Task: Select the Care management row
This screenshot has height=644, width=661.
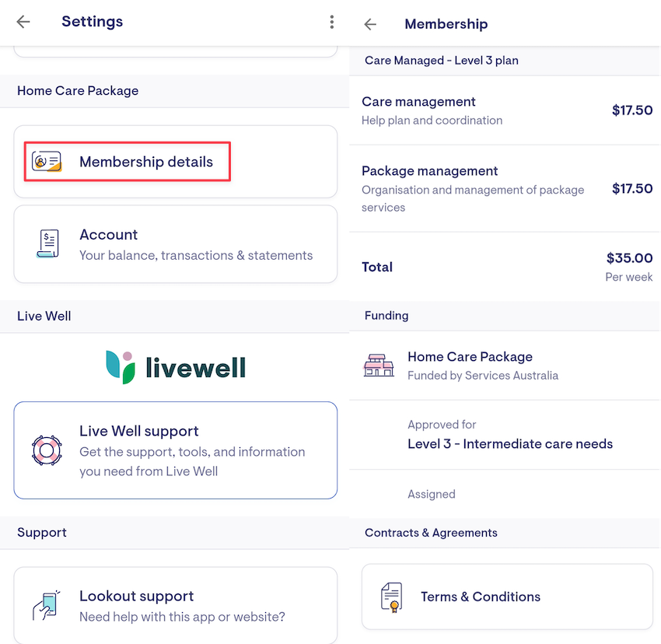Action: tap(505, 110)
